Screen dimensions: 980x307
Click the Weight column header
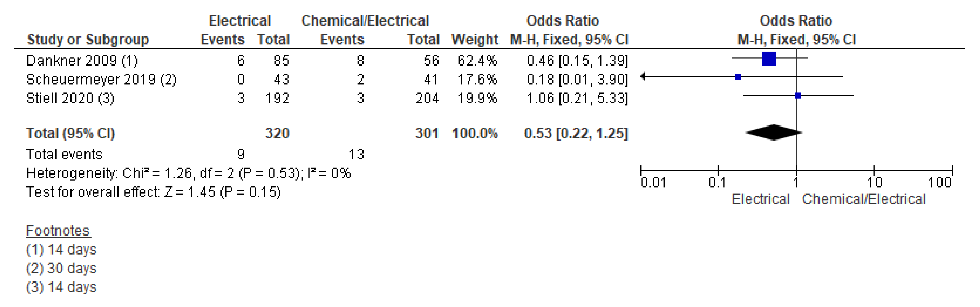click(474, 39)
